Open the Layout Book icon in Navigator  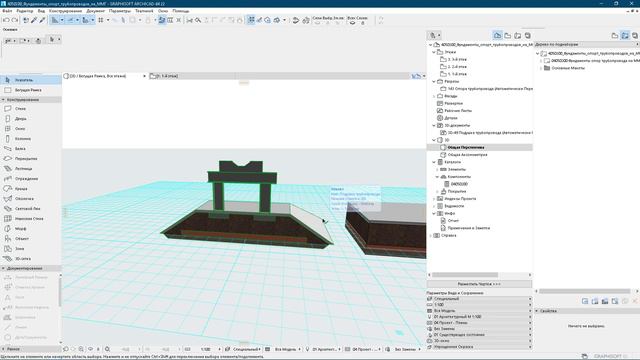click(x=518, y=36)
